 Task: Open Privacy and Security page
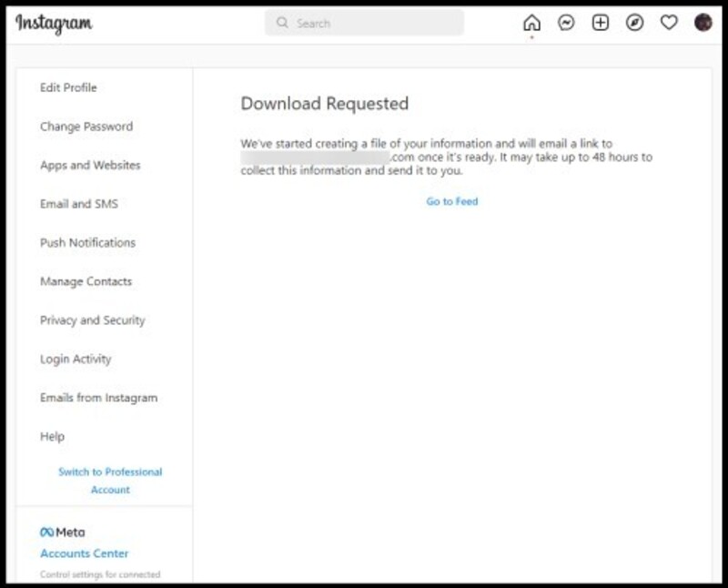(92, 320)
